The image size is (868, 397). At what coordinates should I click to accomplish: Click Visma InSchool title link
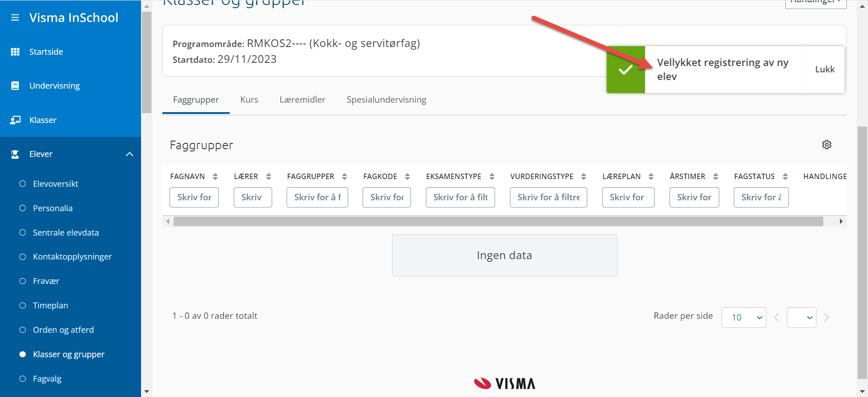tap(74, 18)
